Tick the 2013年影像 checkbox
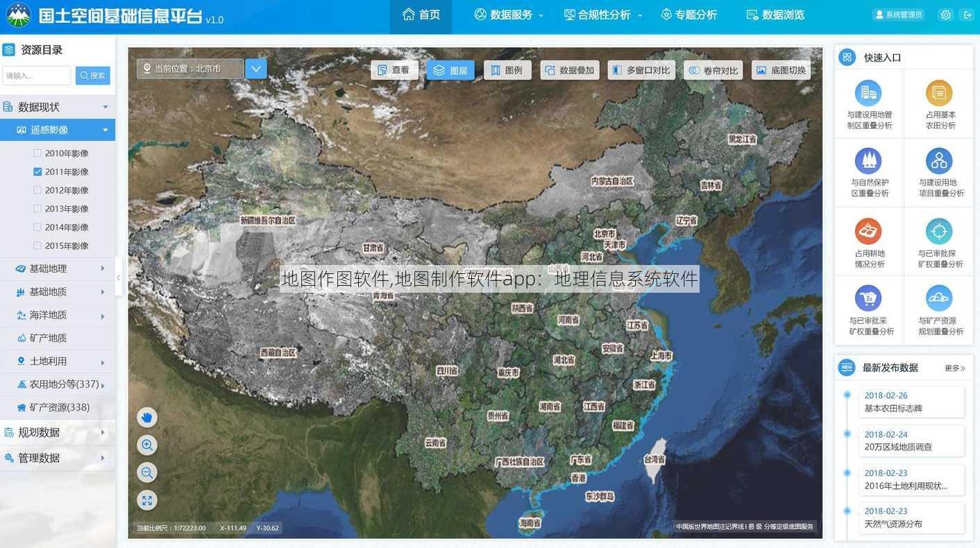Screen dimensions: 980x548 pos(37,208)
